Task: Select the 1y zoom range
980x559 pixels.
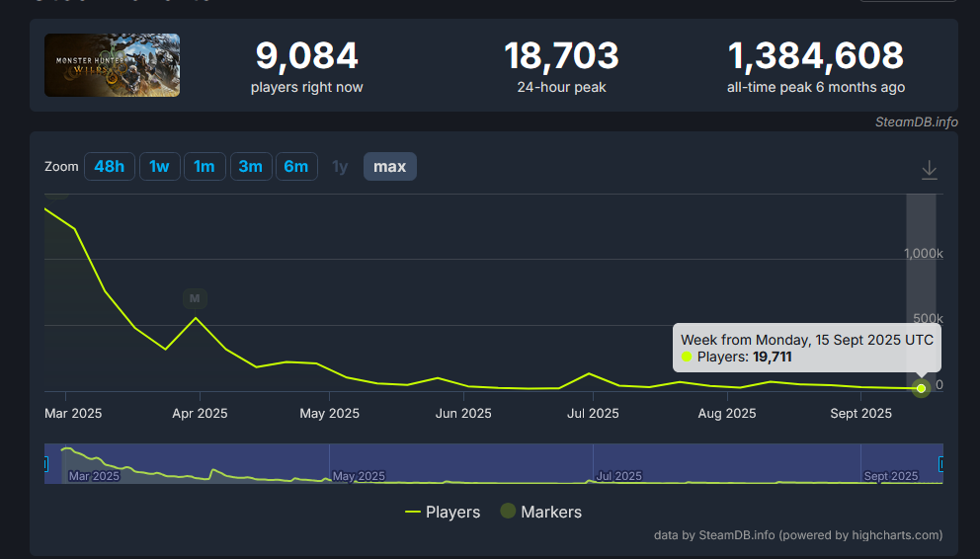Action: click(x=340, y=167)
